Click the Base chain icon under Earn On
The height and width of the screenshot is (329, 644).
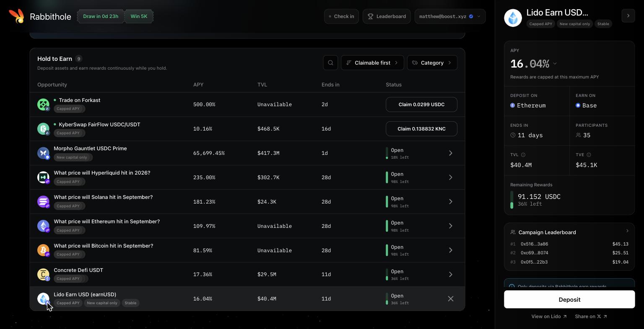pos(578,105)
